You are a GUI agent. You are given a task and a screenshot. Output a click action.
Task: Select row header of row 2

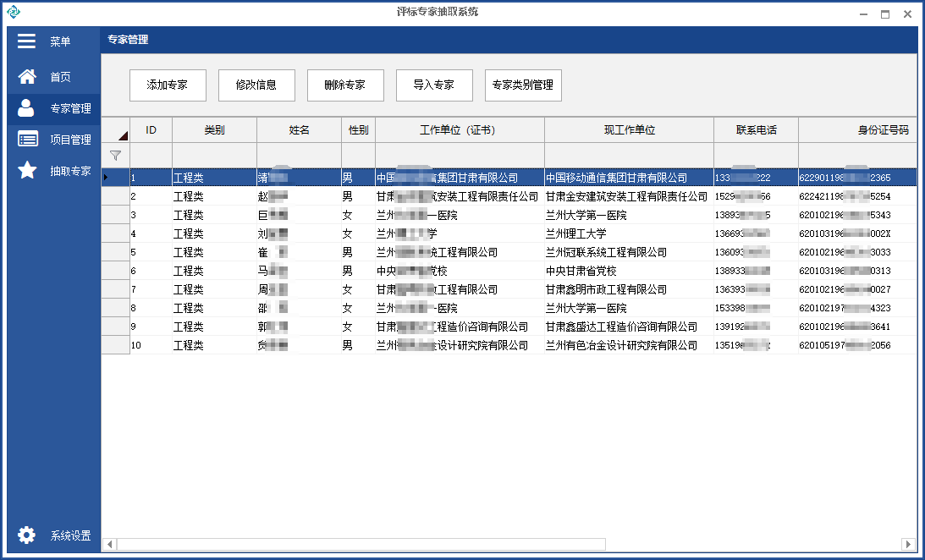click(116, 196)
